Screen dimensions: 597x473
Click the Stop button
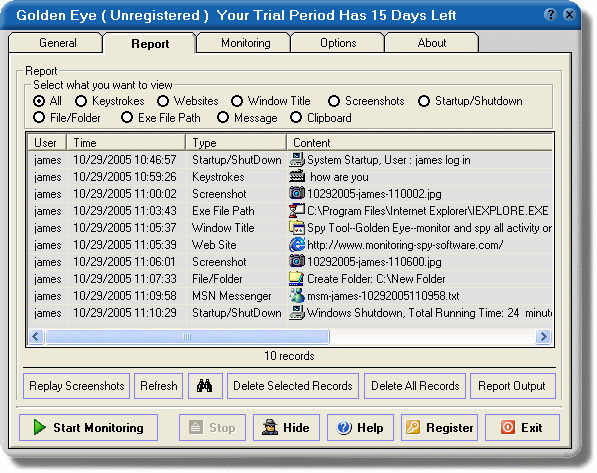(212, 428)
